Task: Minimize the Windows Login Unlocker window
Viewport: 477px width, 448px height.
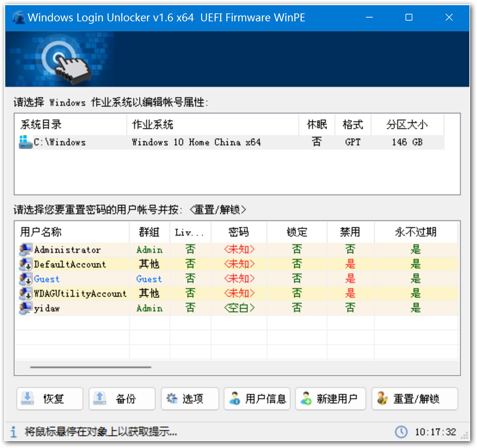Action: (369, 17)
